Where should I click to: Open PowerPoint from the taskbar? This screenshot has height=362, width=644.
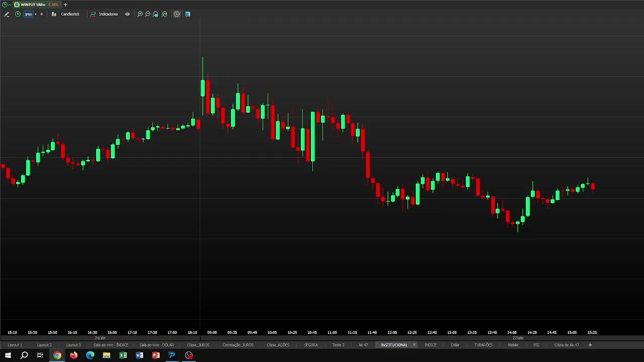coord(156,355)
